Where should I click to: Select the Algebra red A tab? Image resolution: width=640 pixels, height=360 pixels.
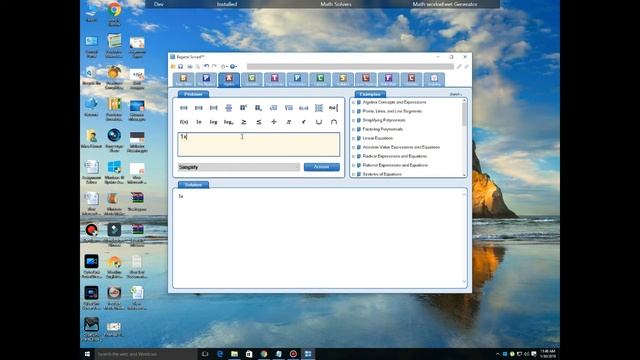point(229,80)
